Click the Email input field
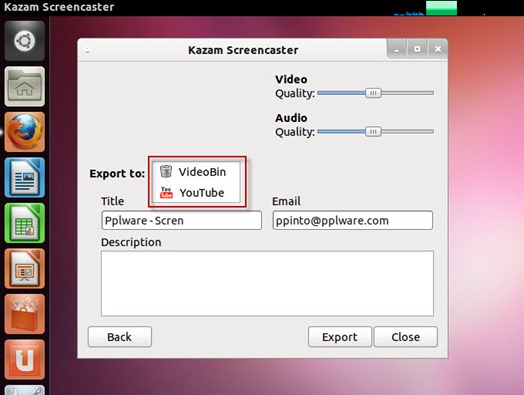 point(353,220)
